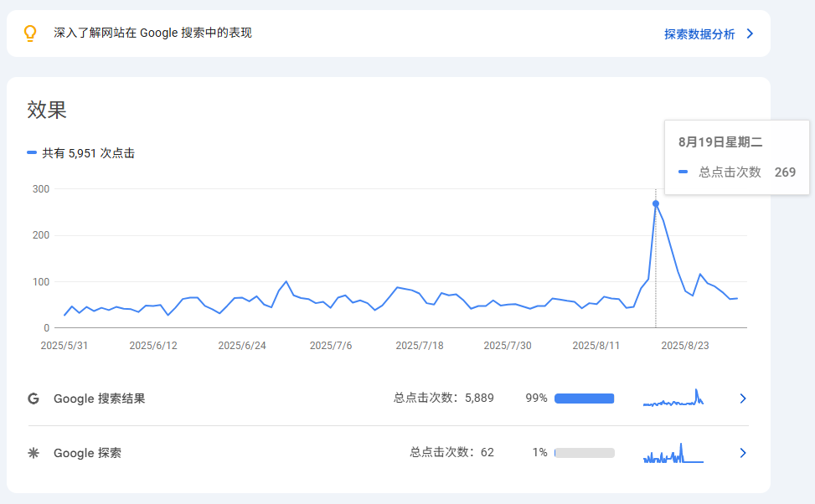This screenshot has height=504, width=815.
Task: Click the 2025/7/6 axis date label
Action: pyautogui.click(x=331, y=346)
